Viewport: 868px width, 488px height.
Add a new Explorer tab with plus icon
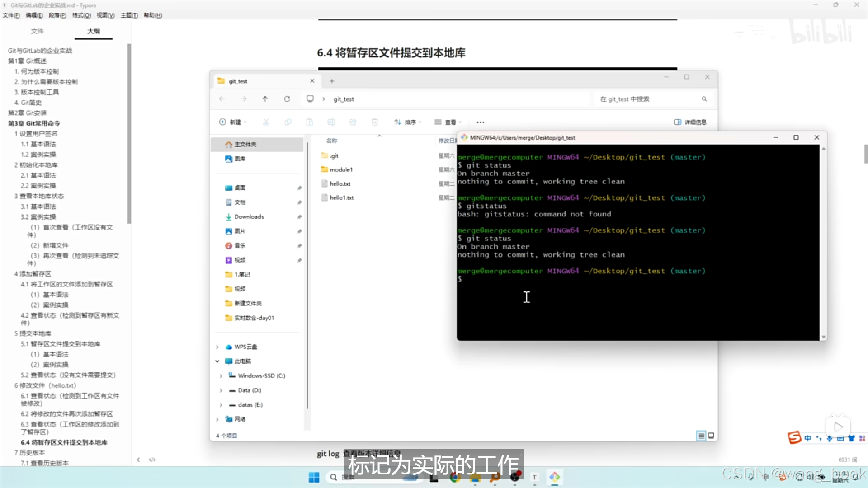click(x=332, y=81)
